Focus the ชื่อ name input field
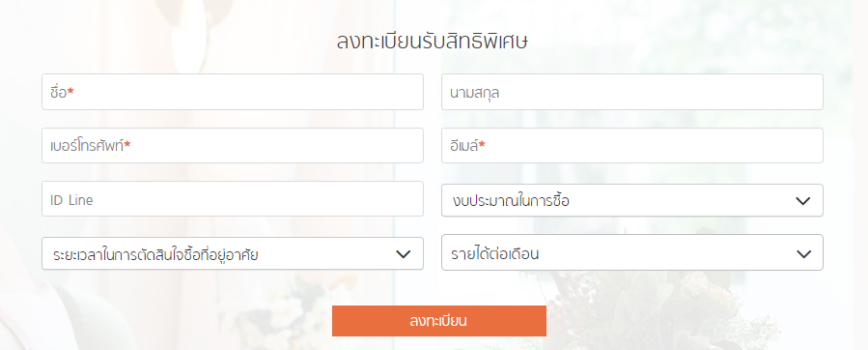868x350 pixels. [233, 92]
